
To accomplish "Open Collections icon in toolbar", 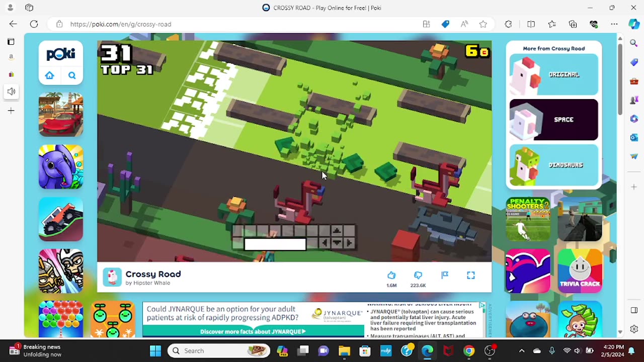I will (x=573, y=24).
